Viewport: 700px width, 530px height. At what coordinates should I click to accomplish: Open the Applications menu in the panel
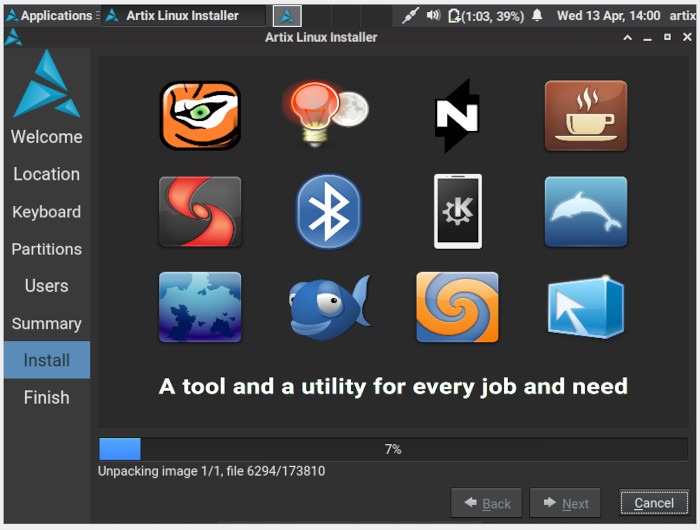[x=50, y=16]
